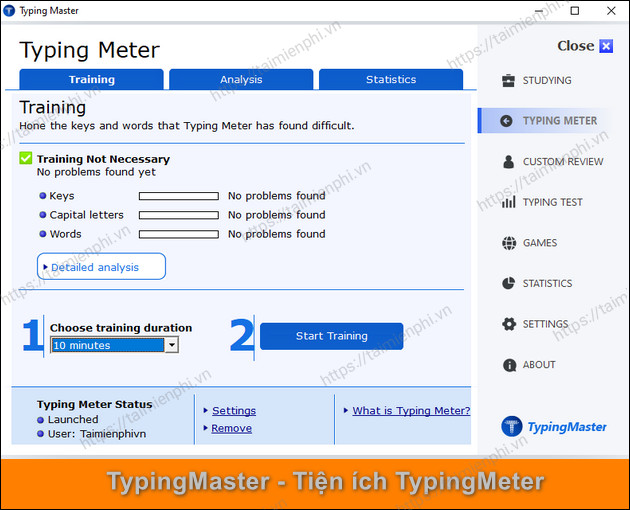Screen dimensions: 630x510
Task: Open the Settings link in status panel
Action: [x=234, y=410]
